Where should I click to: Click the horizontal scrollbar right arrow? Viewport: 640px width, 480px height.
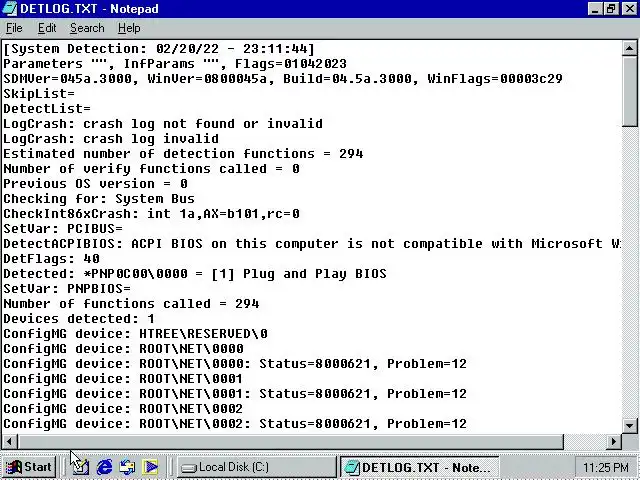[613, 441]
